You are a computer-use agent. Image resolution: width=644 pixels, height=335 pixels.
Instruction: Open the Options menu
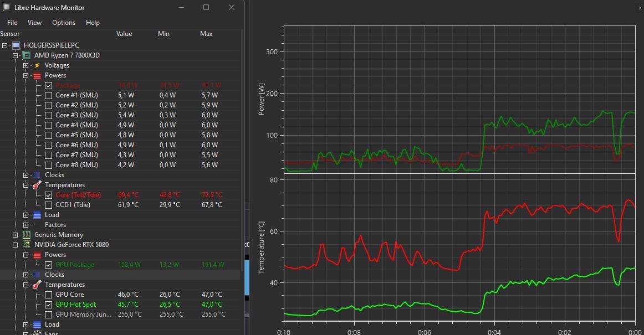[x=64, y=23]
